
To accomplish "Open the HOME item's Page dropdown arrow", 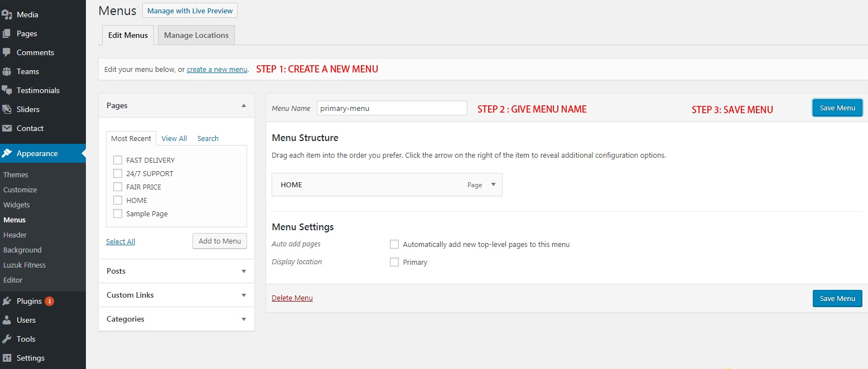I will click(x=493, y=184).
